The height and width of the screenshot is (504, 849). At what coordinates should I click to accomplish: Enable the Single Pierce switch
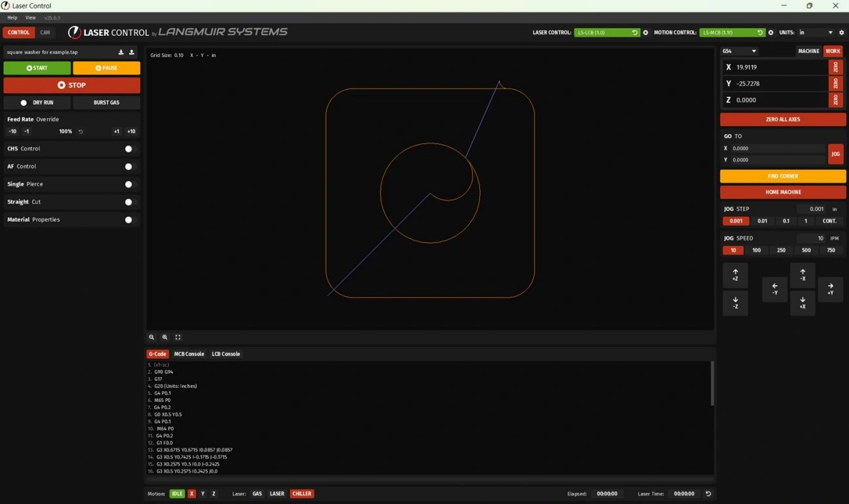click(129, 184)
